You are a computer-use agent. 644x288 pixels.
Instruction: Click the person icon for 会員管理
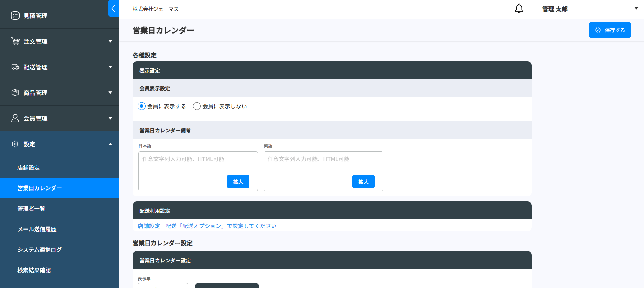[15, 118]
